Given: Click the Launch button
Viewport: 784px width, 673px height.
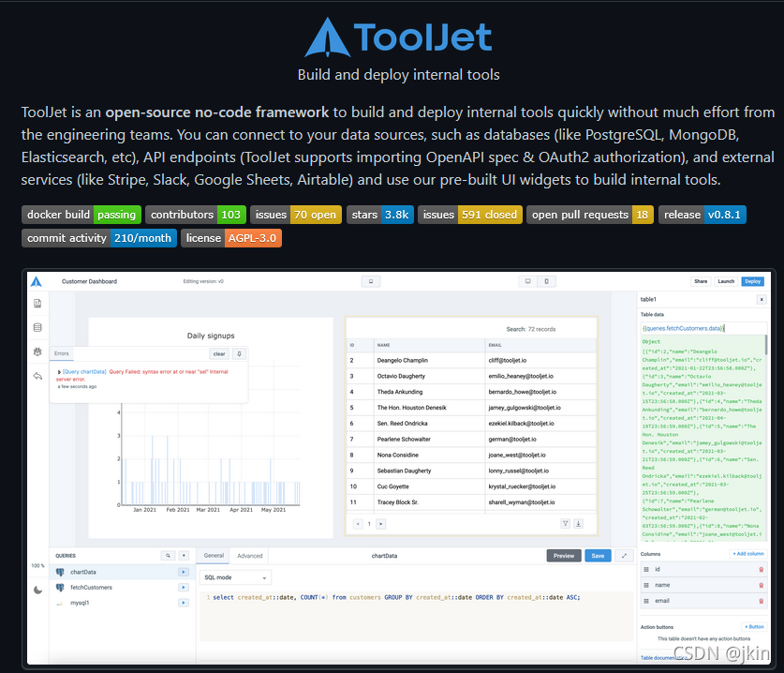Looking at the screenshot, I should point(726,281).
